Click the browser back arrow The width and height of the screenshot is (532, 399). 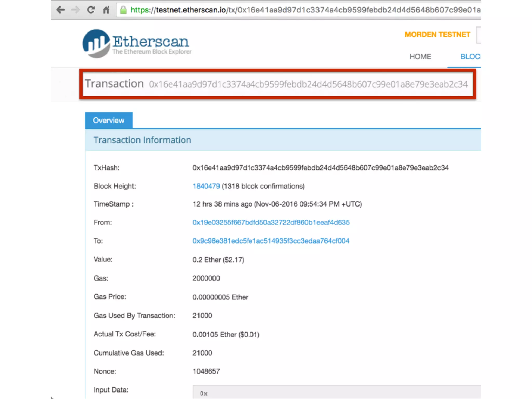(x=61, y=10)
